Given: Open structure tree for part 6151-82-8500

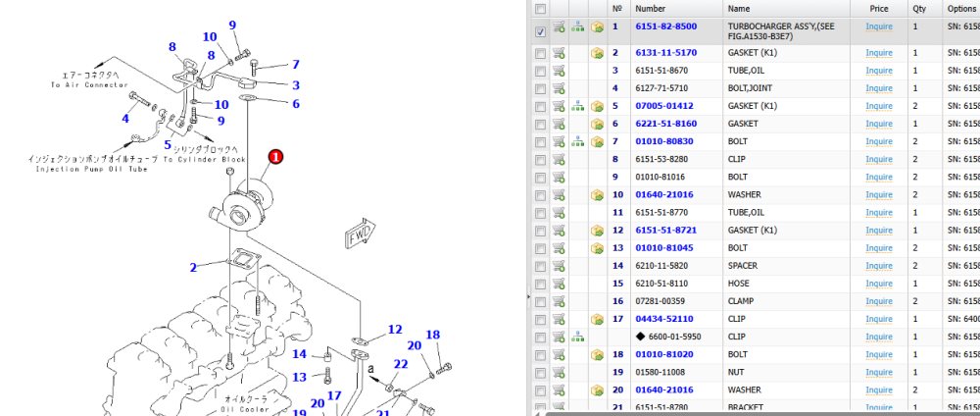Looking at the screenshot, I should (578, 26).
